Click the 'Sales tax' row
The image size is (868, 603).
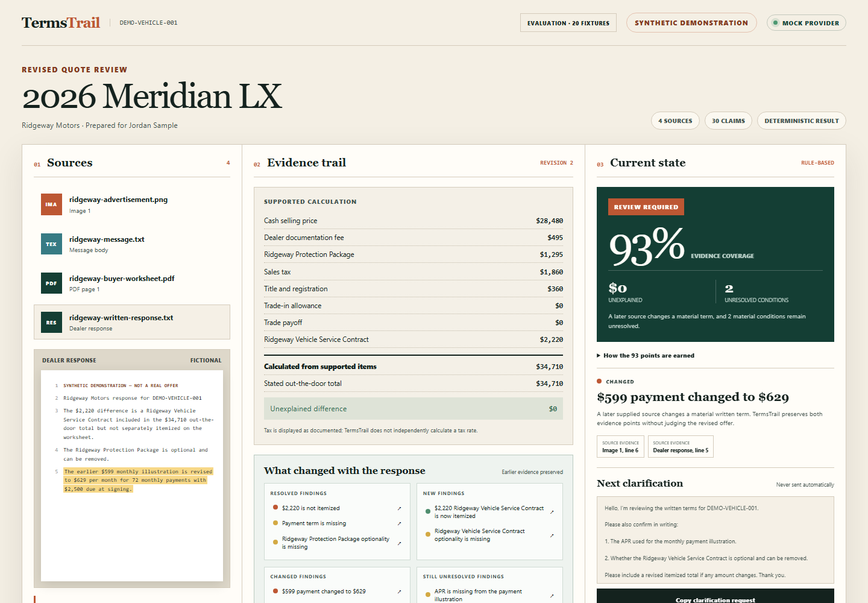pos(414,272)
